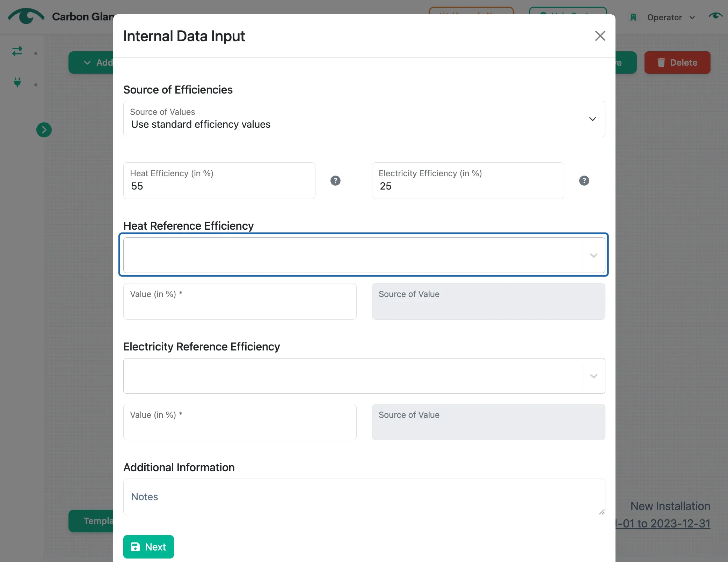Expand the sidebar with green chevron button
The height and width of the screenshot is (562, 728).
pos(44,130)
